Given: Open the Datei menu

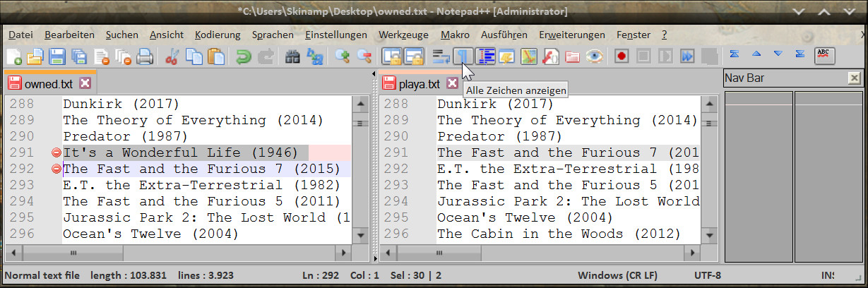Looking at the screenshot, I should click(x=20, y=35).
